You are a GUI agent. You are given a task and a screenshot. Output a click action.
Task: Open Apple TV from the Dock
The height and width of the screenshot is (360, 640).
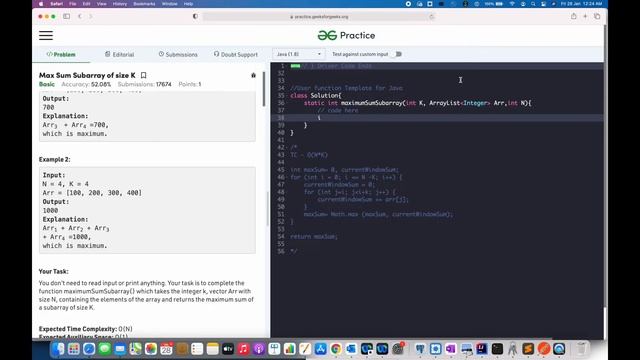coord(228,349)
